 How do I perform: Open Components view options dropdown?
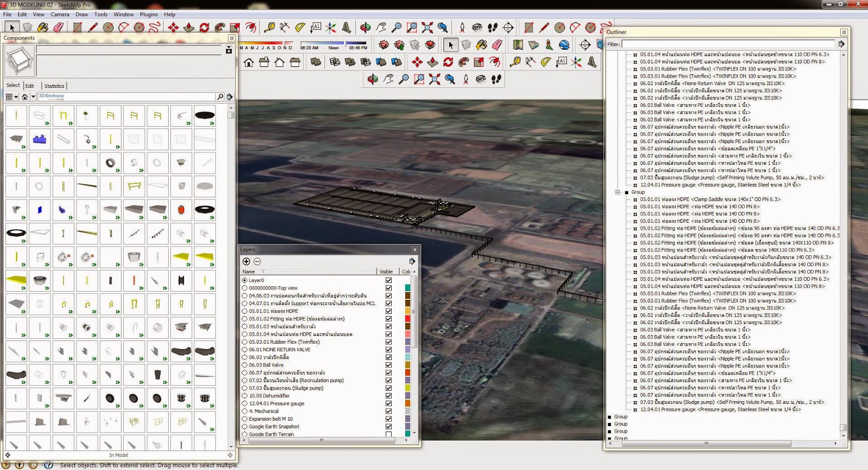(x=12, y=96)
